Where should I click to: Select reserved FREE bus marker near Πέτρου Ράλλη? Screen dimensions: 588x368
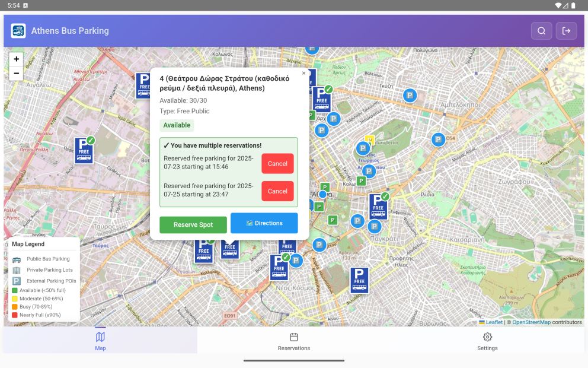coord(84,150)
